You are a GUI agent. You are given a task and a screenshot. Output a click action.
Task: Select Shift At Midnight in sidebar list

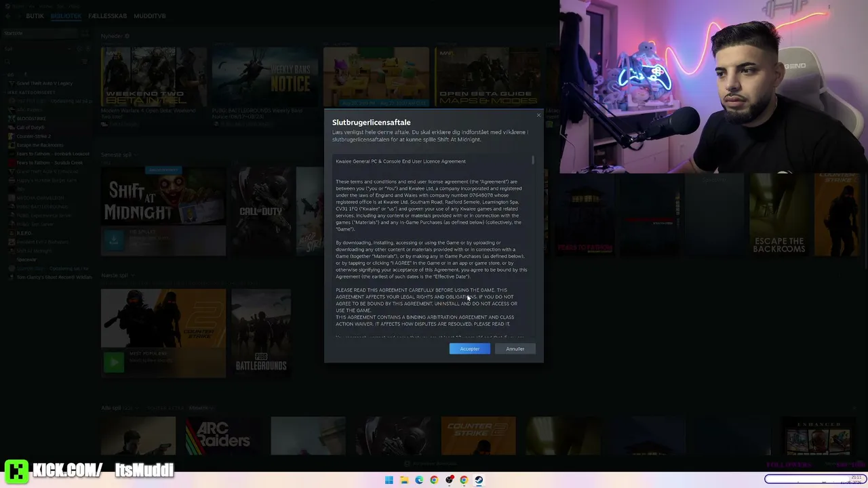coord(34,251)
